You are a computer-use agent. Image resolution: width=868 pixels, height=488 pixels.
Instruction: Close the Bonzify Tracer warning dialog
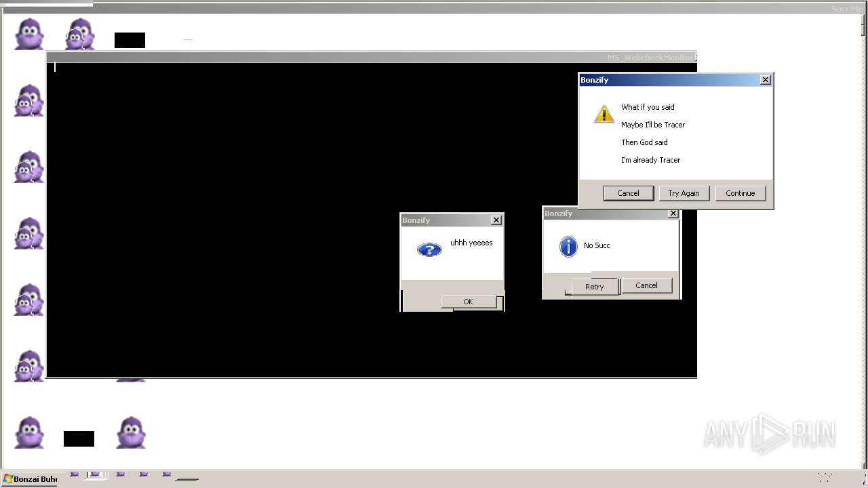tap(766, 80)
